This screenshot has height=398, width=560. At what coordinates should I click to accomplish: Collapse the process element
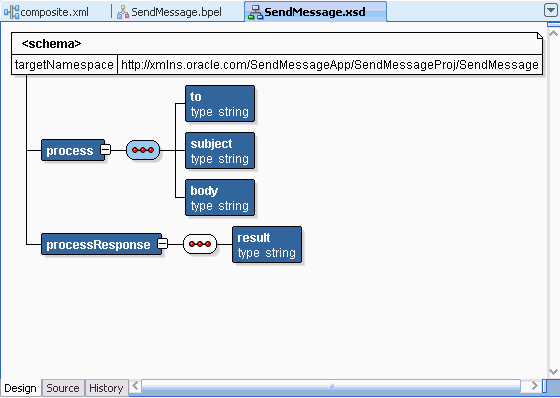tap(105, 149)
